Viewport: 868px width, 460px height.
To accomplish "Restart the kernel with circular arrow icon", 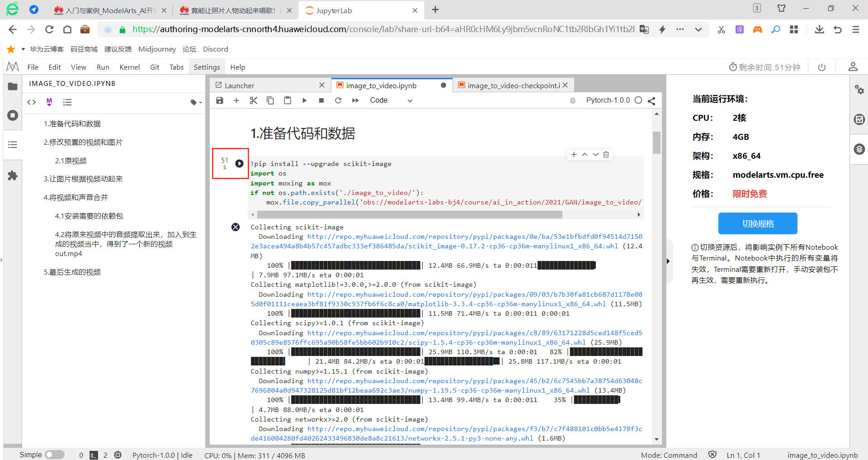I will (338, 100).
